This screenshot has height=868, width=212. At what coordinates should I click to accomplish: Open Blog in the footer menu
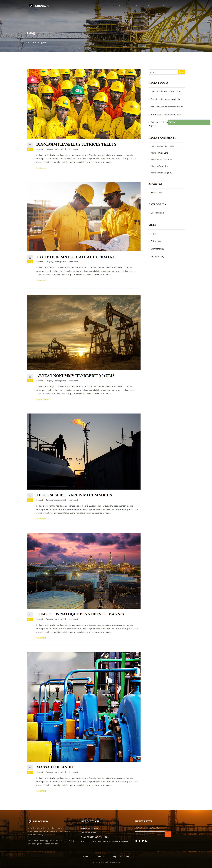click(x=114, y=856)
